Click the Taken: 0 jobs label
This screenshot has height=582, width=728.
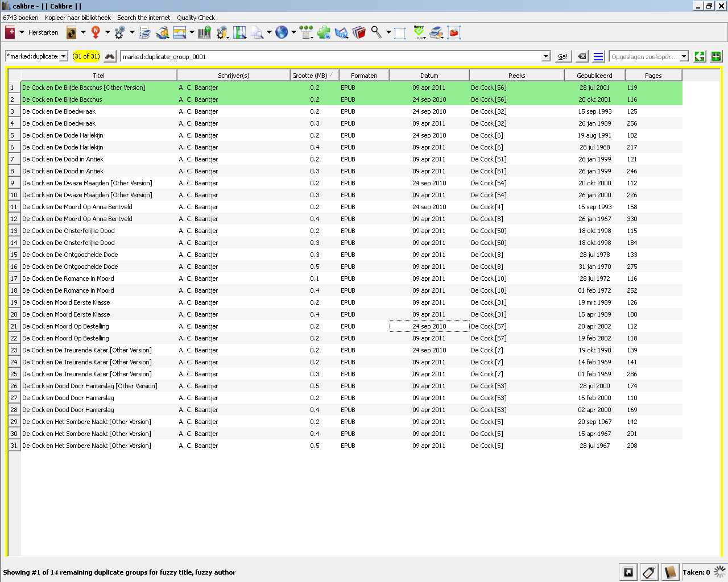[696, 572]
